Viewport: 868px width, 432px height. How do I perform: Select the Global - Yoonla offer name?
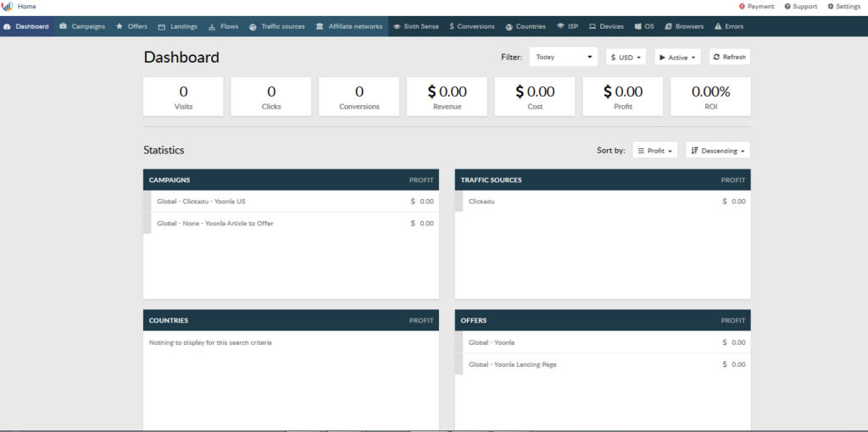coord(492,342)
